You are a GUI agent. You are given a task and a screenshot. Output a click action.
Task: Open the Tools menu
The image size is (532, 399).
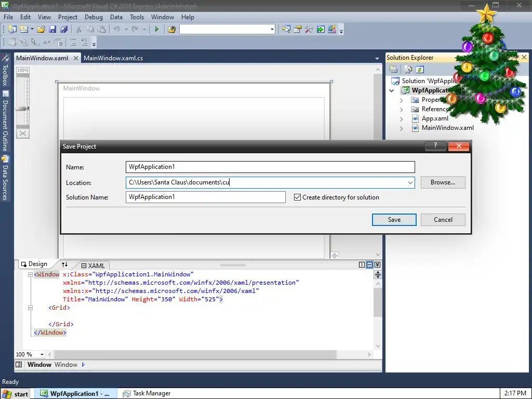coord(137,17)
